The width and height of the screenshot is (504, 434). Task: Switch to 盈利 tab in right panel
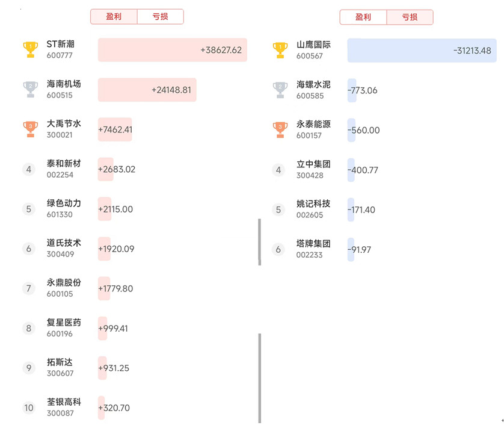point(363,17)
